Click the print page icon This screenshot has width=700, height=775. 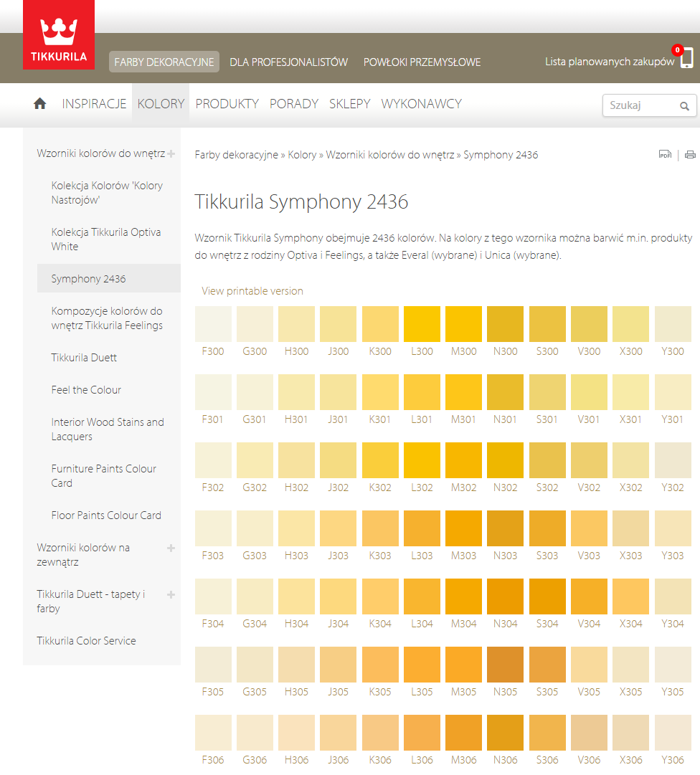pyautogui.click(x=690, y=155)
